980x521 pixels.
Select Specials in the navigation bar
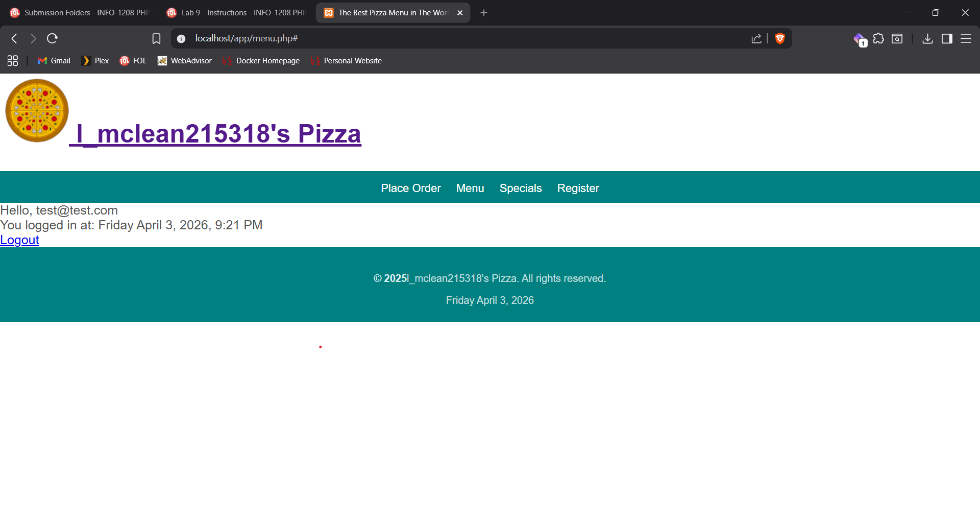click(x=520, y=188)
